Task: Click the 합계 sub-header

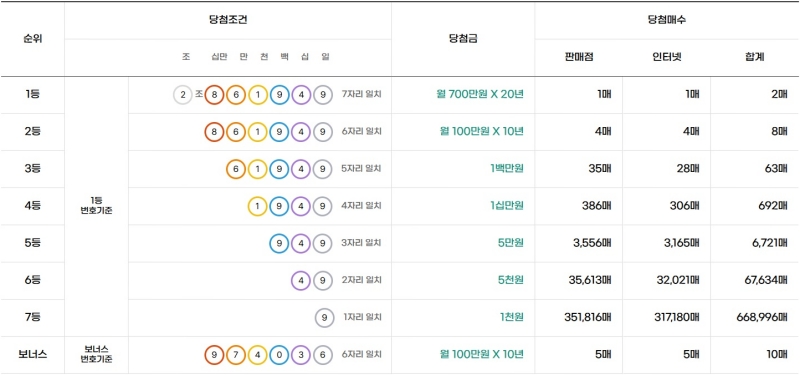Action: [x=755, y=57]
